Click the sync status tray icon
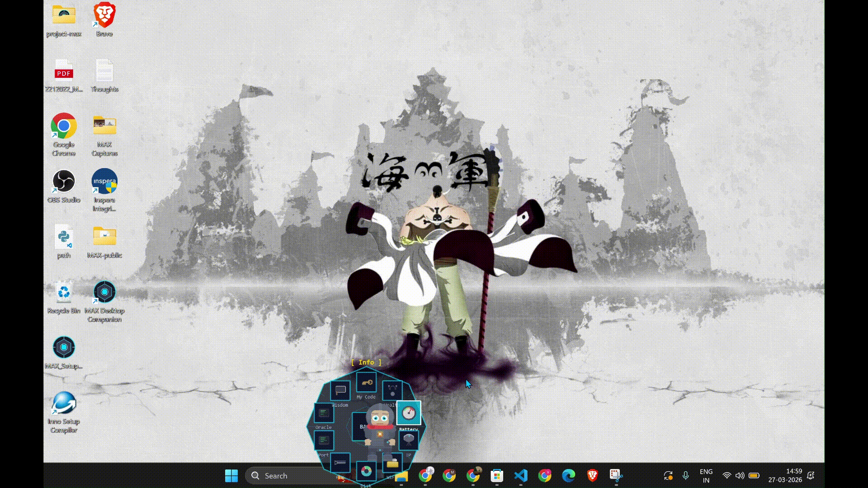The image size is (868, 488). (x=668, y=475)
